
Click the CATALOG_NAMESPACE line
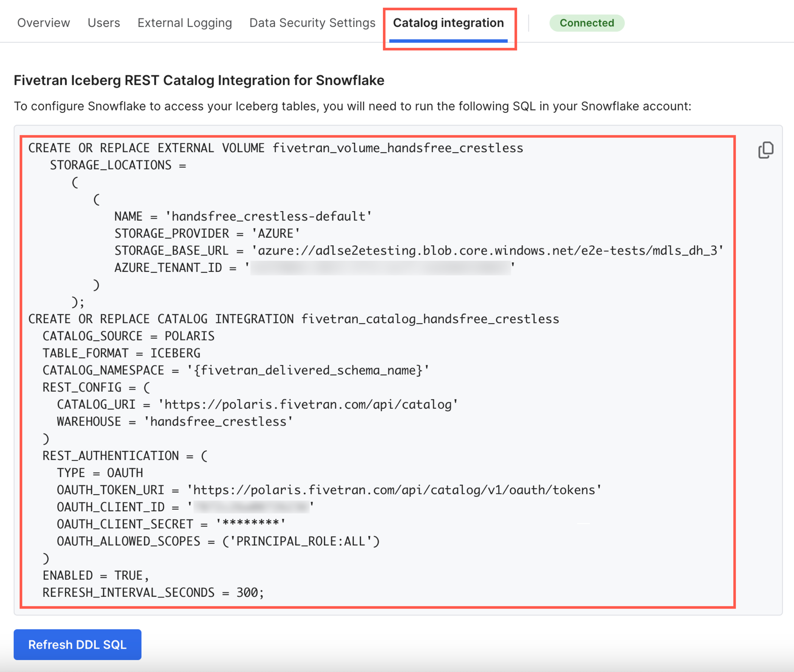coord(236,370)
